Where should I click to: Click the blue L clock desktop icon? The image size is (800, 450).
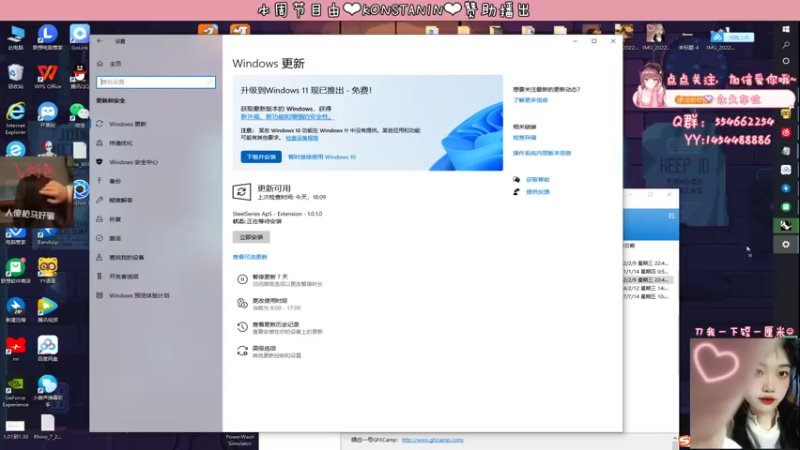point(47,37)
